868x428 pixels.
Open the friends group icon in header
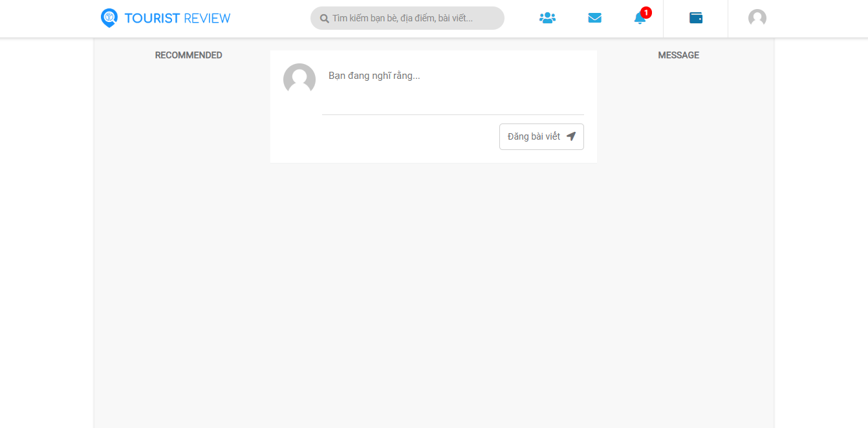coord(547,18)
